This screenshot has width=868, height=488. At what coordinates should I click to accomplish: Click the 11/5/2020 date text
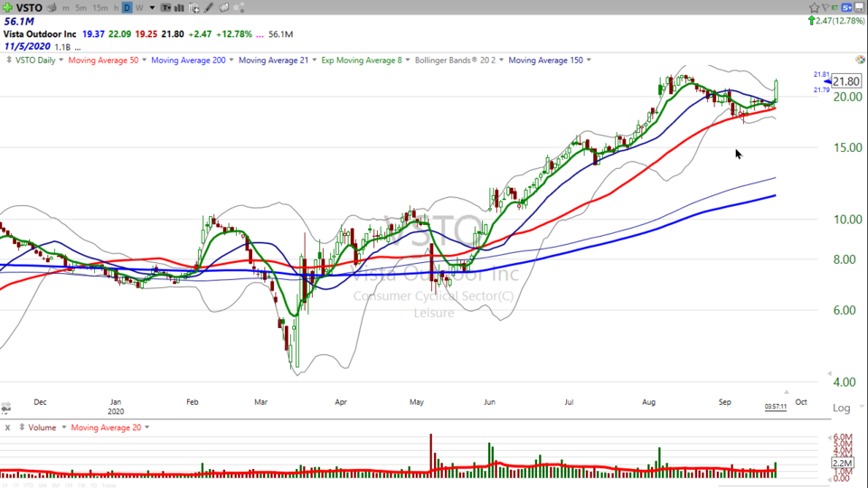click(27, 46)
